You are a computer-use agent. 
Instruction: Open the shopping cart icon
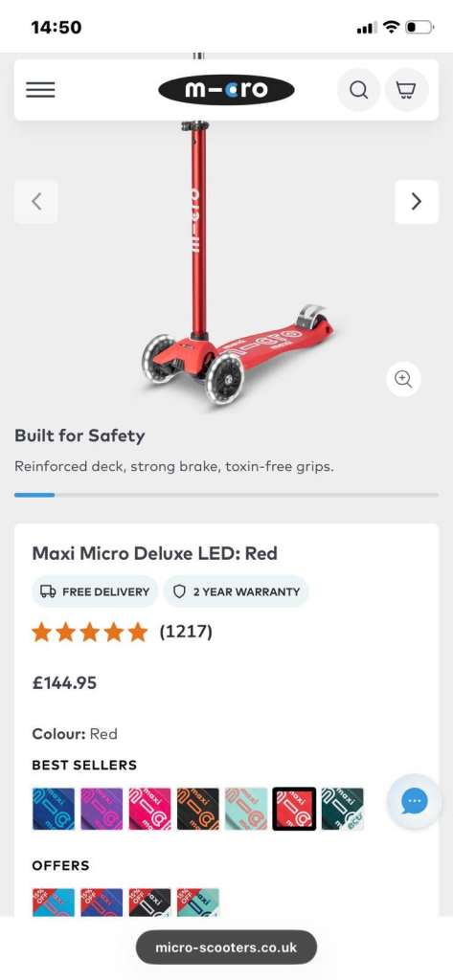click(407, 90)
